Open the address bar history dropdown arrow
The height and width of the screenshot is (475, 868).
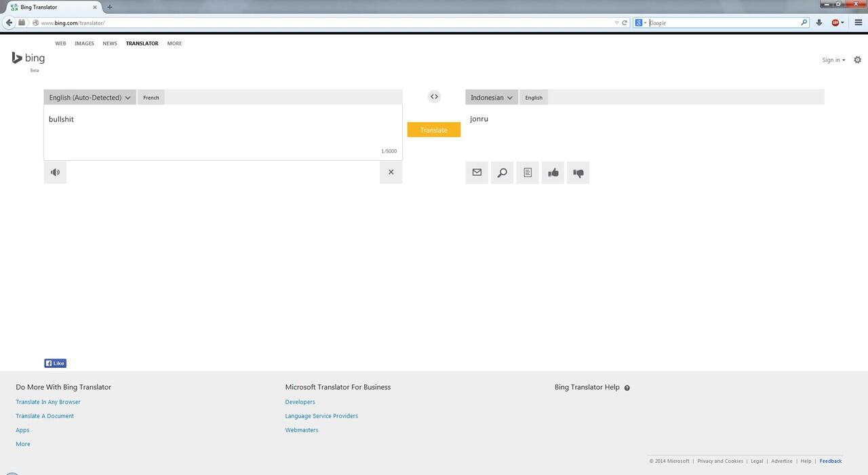coord(616,22)
